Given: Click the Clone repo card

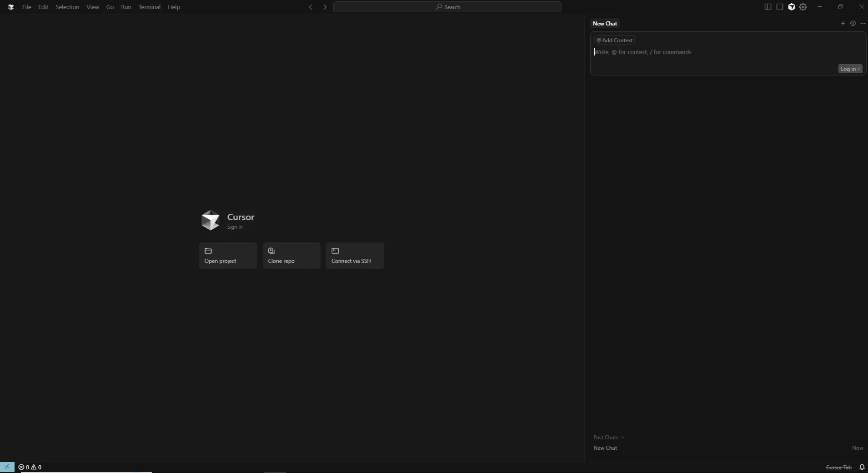Looking at the screenshot, I should pos(291,256).
